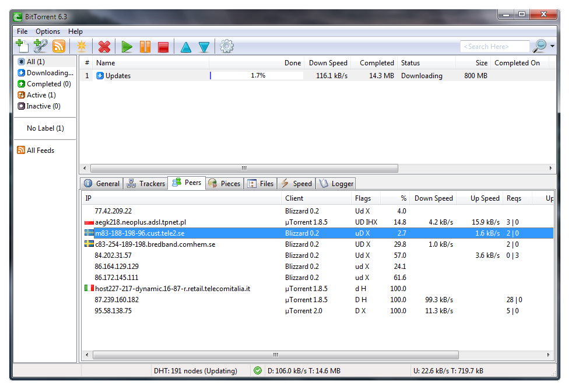Image resolution: width=572 pixels, height=392 pixels.
Task: Pause the torrent using the pause icon
Action: click(x=145, y=47)
